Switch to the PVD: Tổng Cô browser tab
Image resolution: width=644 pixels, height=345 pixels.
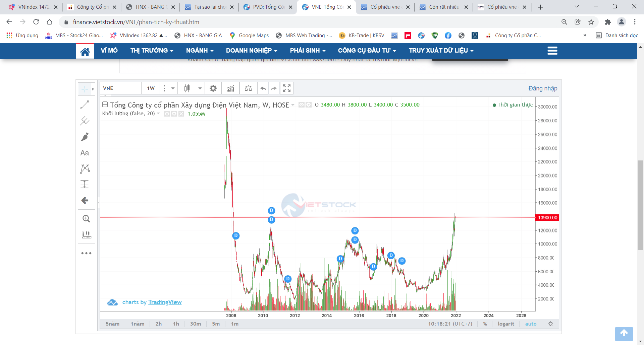(x=268, y=7)
